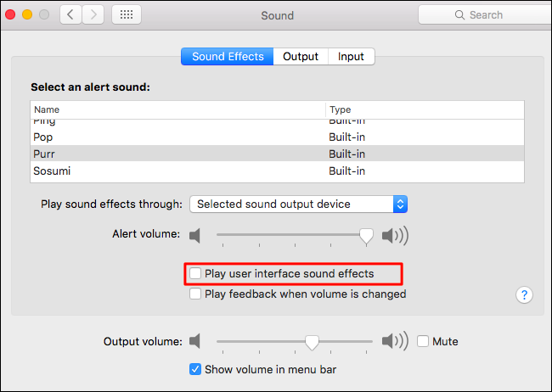
Task: Click the loud speaker icon beside Output volume
Action: [394, 341]
